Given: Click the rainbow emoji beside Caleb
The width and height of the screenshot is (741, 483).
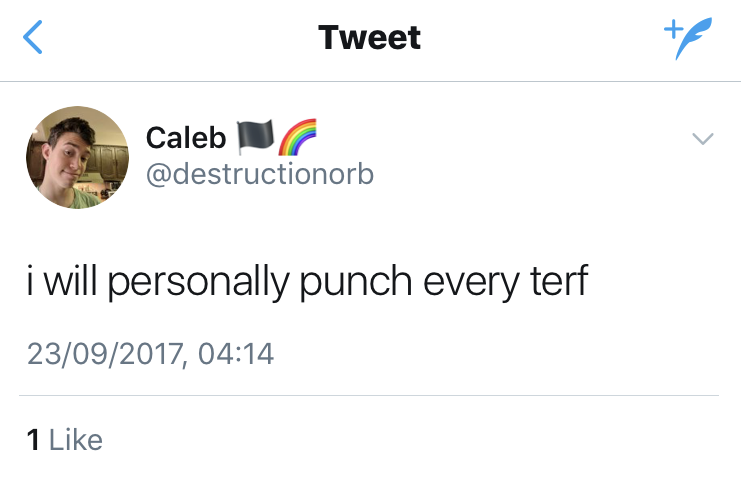Looking at the screenshot, I should coord(296,135).
